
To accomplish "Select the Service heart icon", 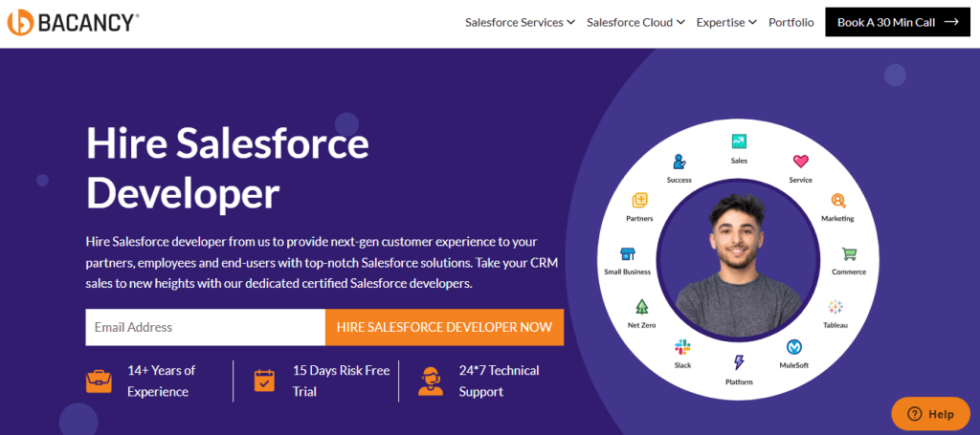I will pos(801,162).
